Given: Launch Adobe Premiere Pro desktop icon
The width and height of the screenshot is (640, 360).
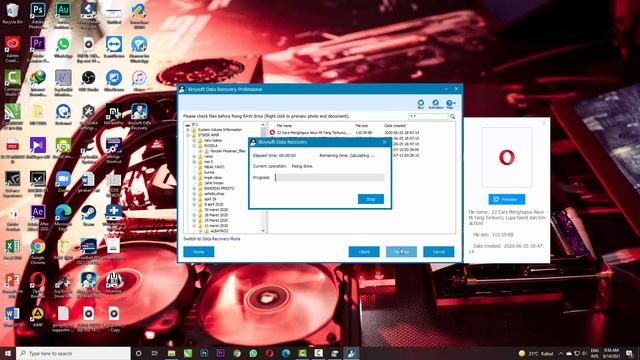Looking at the screenshot, I should click(x=38, y=48).
